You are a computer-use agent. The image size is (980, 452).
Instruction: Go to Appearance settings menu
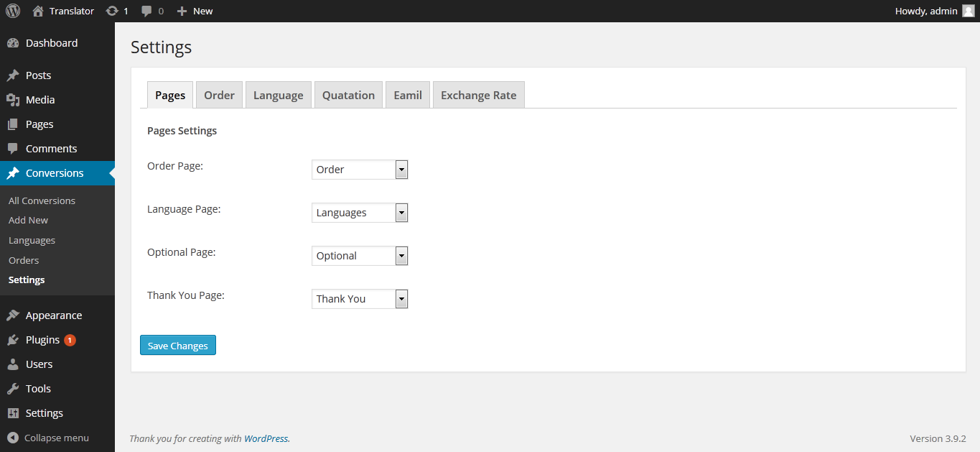(53, 315)
